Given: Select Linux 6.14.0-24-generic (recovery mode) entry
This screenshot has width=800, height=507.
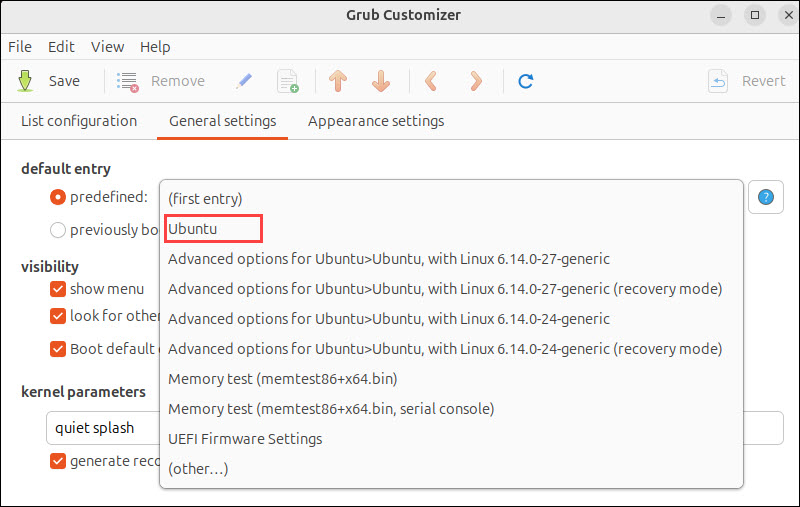Looking at the screenshot, I should click(452, 349).
